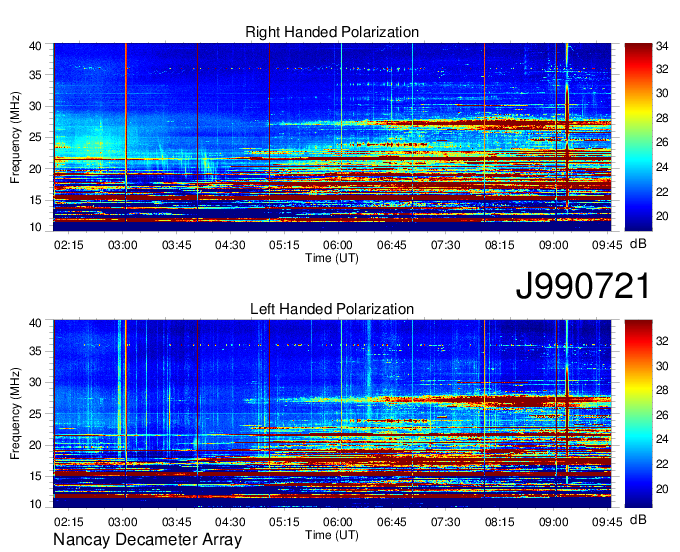This screenshot has width=680, height=552.
Task: Click the 04:30 tick under Left Handed plot
Action: pyautogui.click(x=230, y=522)
